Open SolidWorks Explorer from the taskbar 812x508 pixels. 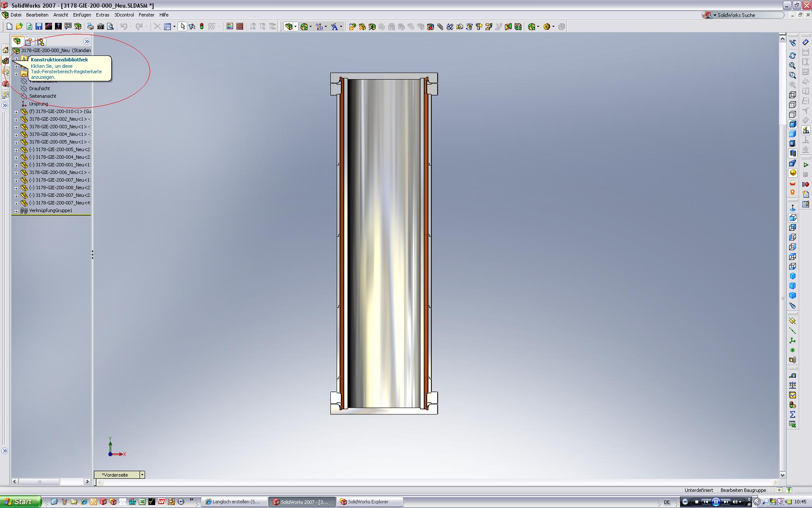pos(368,502)
